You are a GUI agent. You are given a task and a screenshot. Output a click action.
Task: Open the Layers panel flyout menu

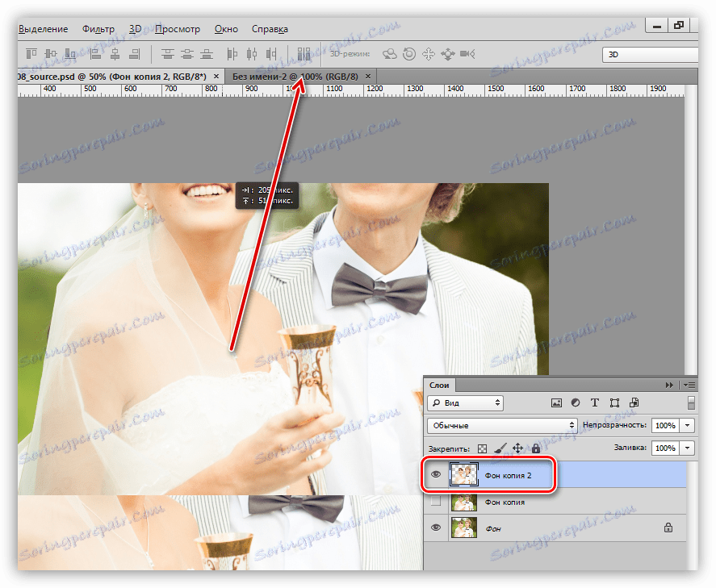(689, 385)
